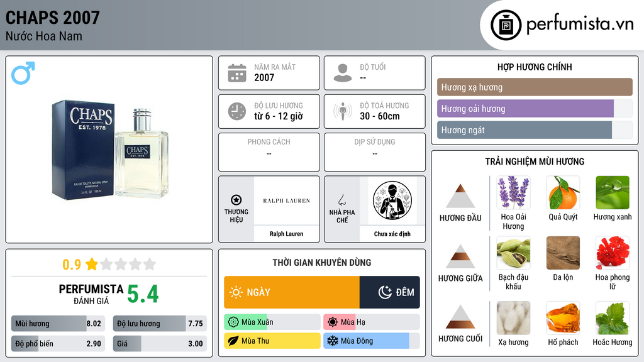644x362 pixels.
Task: Click the Hương xạ hương accord bar
Action: coord(535,87)
